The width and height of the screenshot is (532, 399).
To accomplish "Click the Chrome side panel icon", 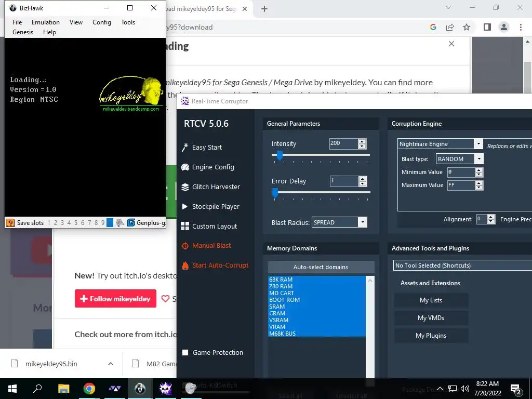I will coord(487,27).
